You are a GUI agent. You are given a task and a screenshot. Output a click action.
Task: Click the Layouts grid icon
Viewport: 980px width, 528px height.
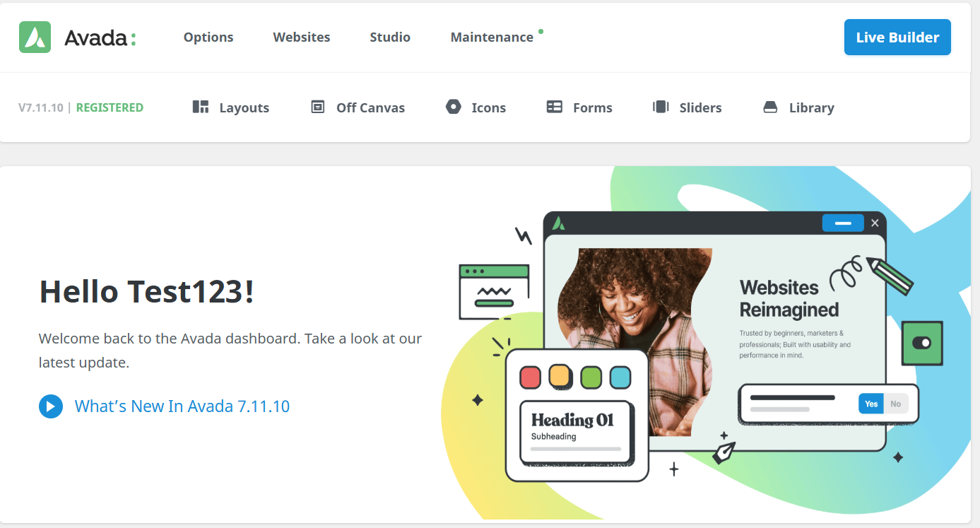pyautogui.click(x=201, y=107)
